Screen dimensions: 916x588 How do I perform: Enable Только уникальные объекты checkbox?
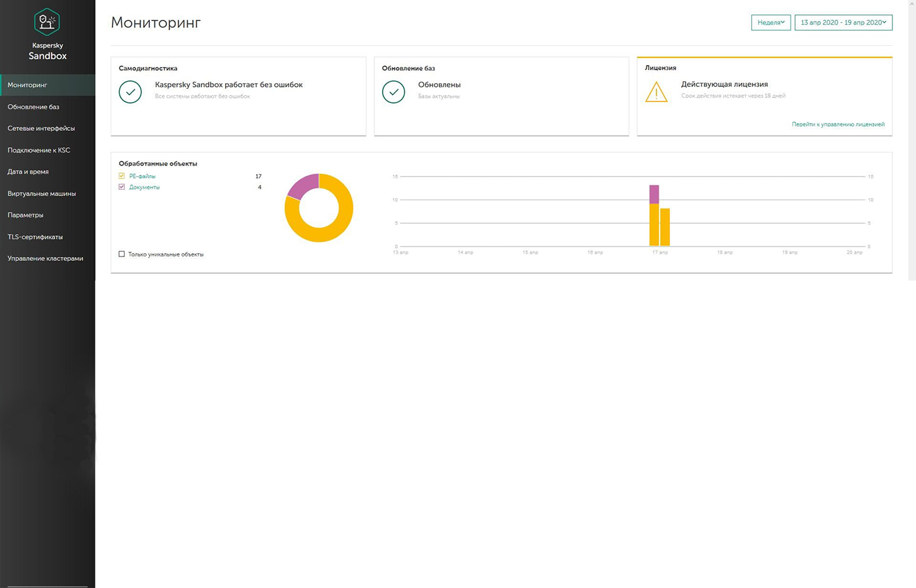[122, 254]
